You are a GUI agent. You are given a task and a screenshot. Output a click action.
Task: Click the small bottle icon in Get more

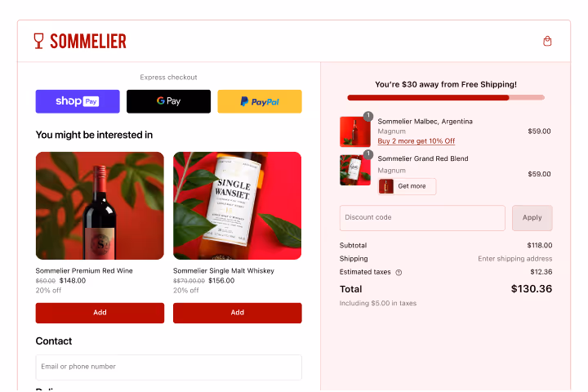click(x=385, y=186)
